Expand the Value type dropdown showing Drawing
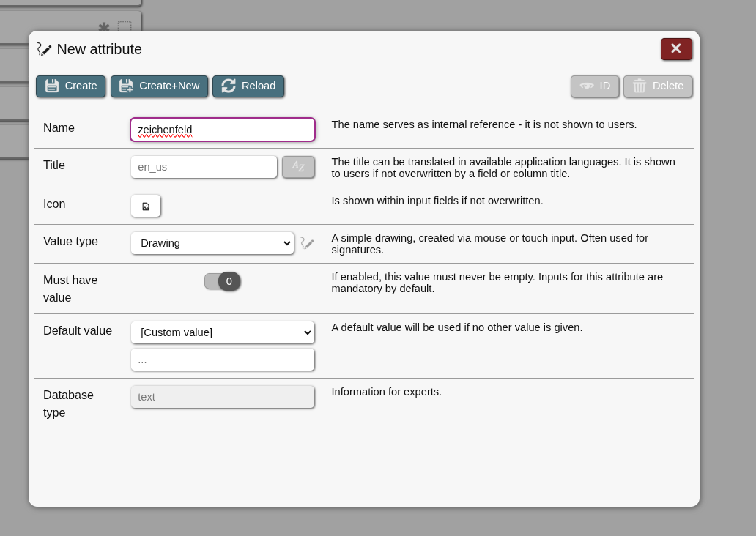This screenshot has width=756, height=536. tap(212, 243)
